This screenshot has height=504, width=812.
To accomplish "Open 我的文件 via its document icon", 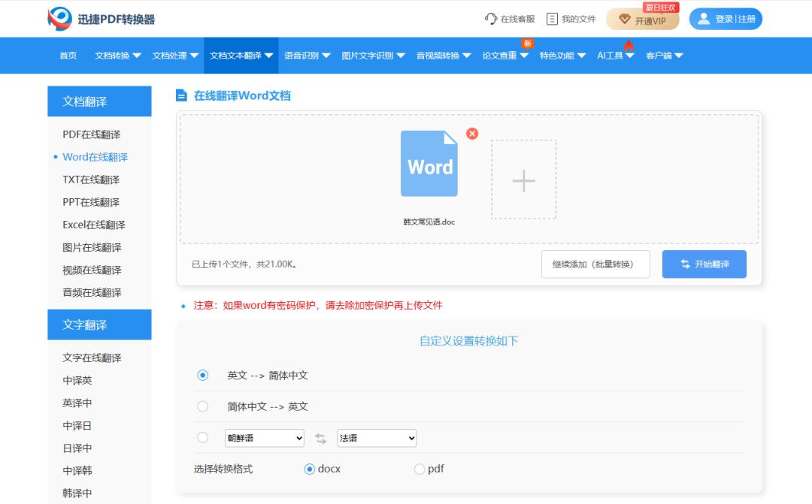I will click(553, 19).
